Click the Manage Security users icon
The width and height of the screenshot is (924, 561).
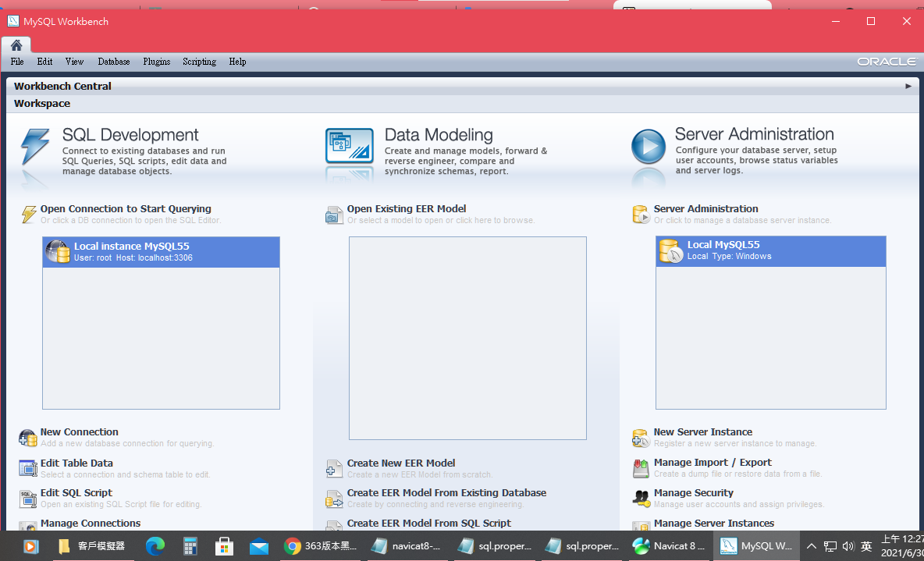(x=641, y=499)
